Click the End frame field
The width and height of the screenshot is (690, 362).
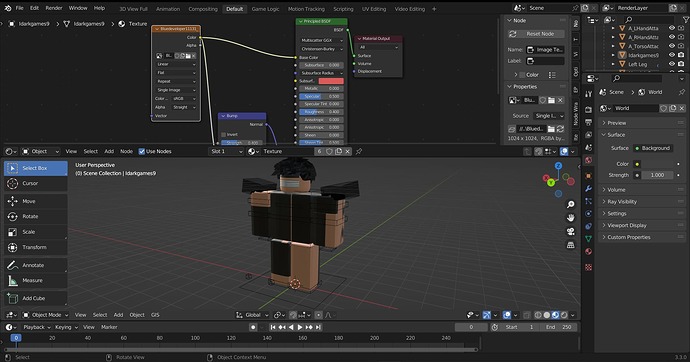(559, 327)
